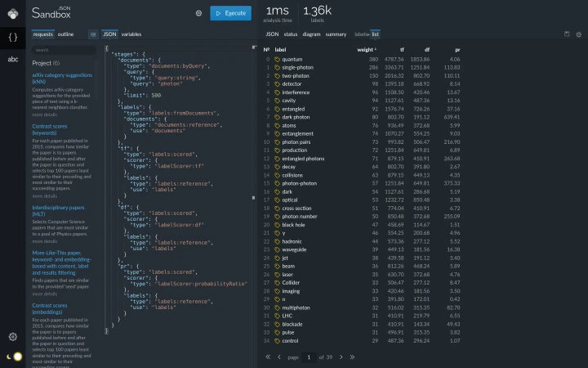
Task: Open the JSON braces sidebar section
Action: tap(13, 37)
